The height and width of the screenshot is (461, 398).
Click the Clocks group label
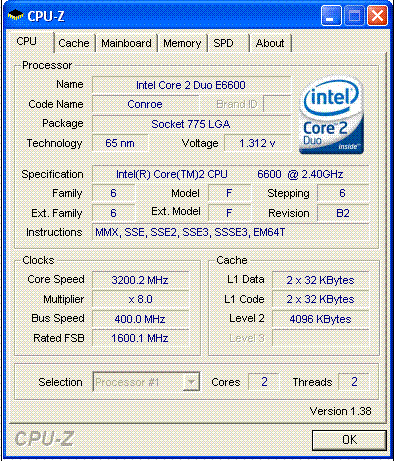[38, 260]
